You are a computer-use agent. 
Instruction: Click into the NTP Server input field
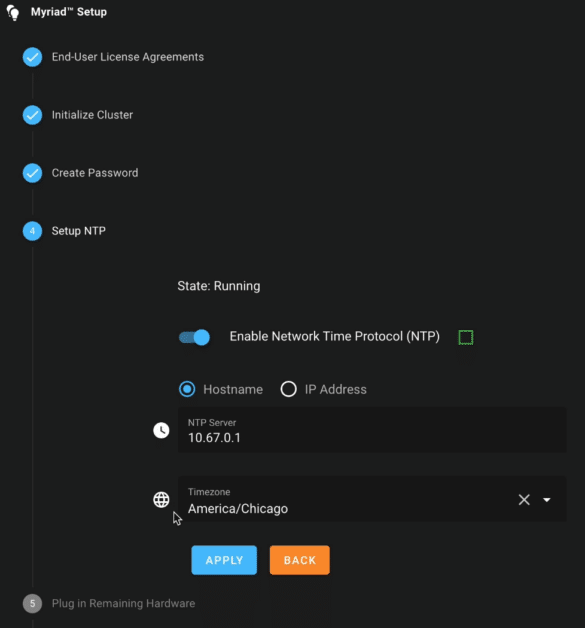[372, 430]
